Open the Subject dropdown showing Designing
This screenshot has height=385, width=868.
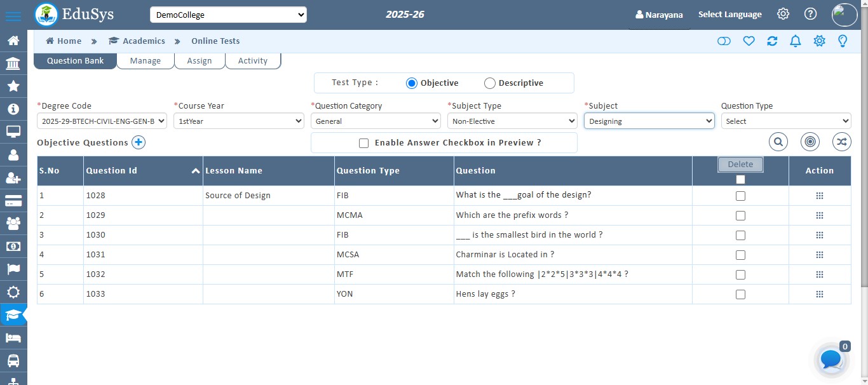coord(649,121)
